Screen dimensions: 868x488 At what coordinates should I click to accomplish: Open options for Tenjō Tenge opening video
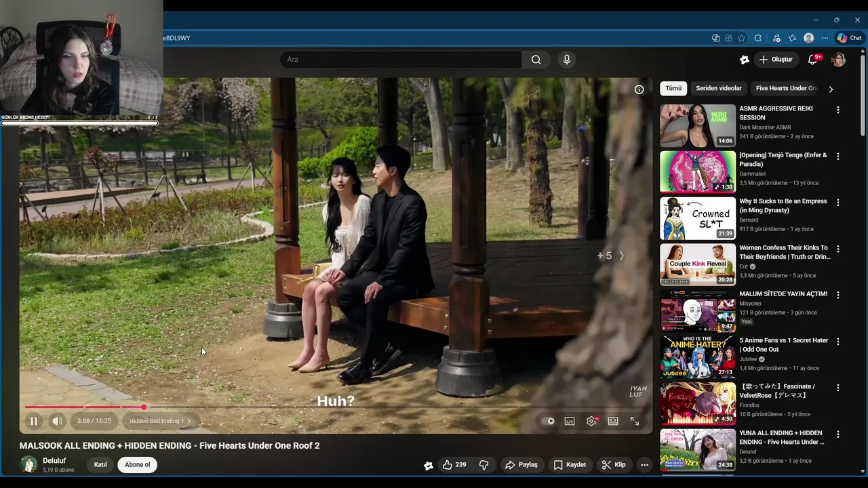[x=838, y=156]
